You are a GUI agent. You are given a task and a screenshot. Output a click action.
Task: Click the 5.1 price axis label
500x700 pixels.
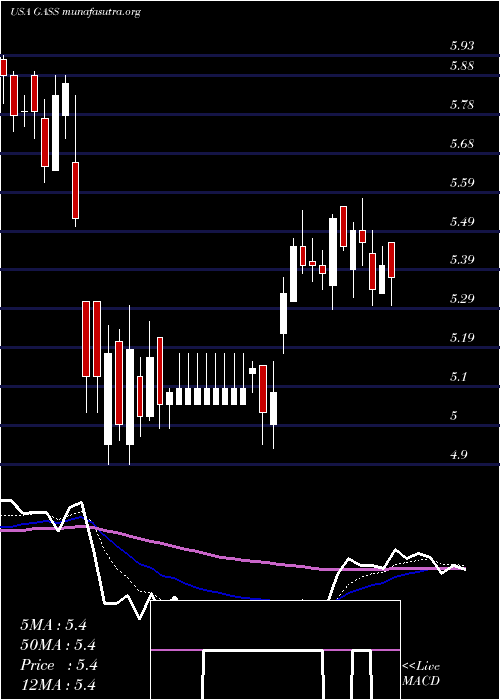tap(458, 377)
